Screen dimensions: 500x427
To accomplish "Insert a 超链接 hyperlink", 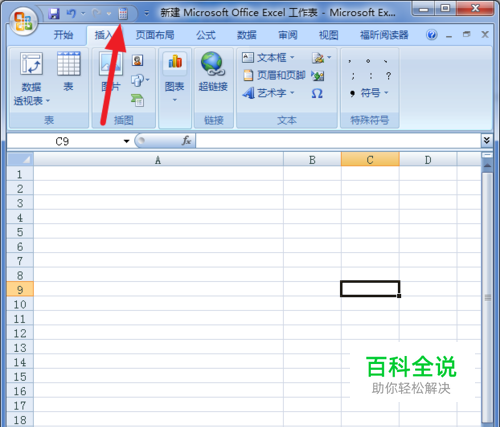I will click(213, 72).
